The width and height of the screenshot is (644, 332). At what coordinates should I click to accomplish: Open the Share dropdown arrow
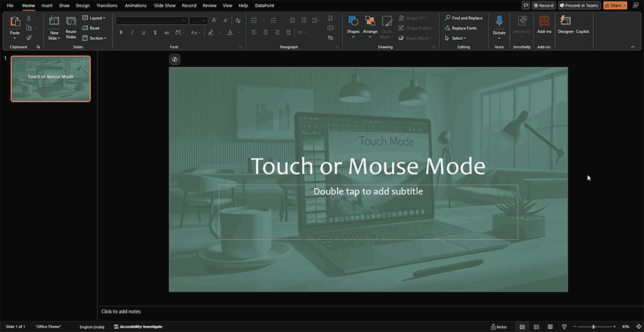[x=625, y=5]
